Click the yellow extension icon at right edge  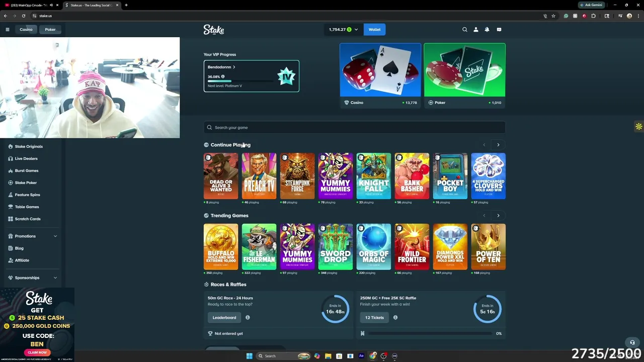tap(639, 127)
